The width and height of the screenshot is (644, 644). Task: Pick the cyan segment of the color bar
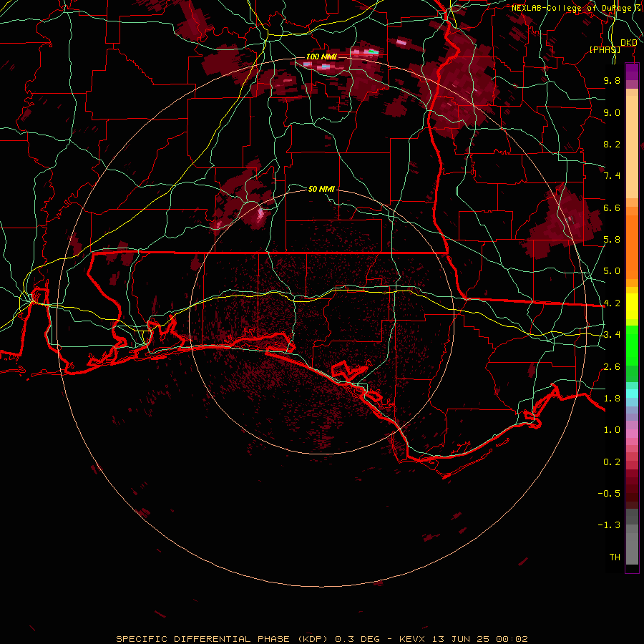click(x=632, y=394)
